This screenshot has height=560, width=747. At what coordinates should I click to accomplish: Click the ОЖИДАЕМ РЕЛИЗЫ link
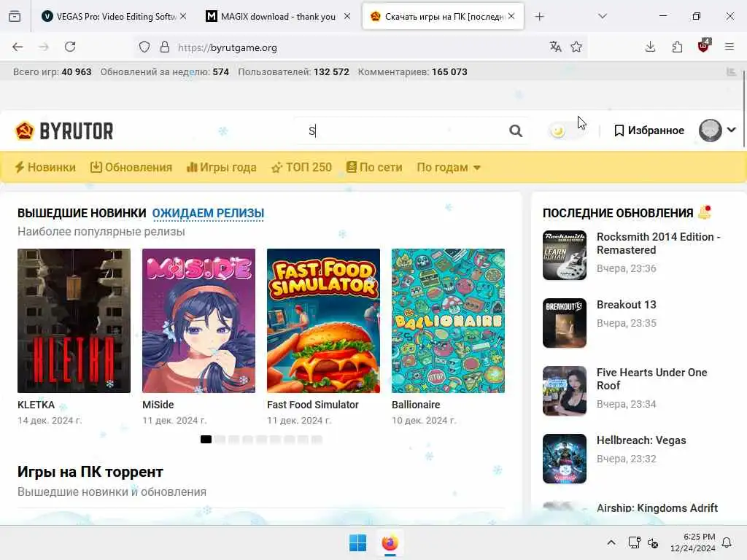click(208, 214)
